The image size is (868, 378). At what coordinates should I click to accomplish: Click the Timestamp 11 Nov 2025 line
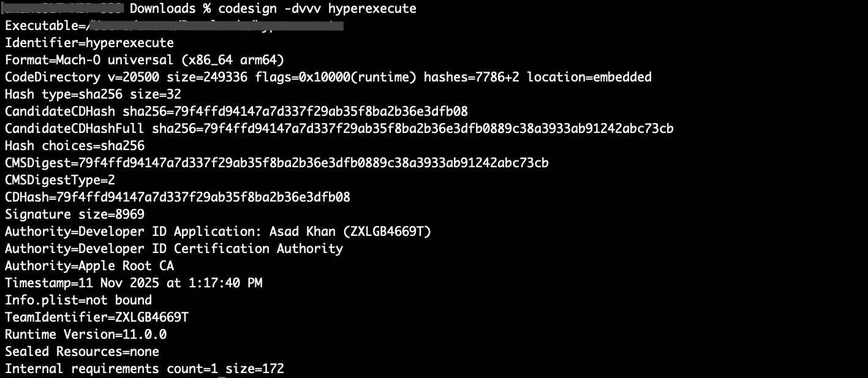coord(134,283)
